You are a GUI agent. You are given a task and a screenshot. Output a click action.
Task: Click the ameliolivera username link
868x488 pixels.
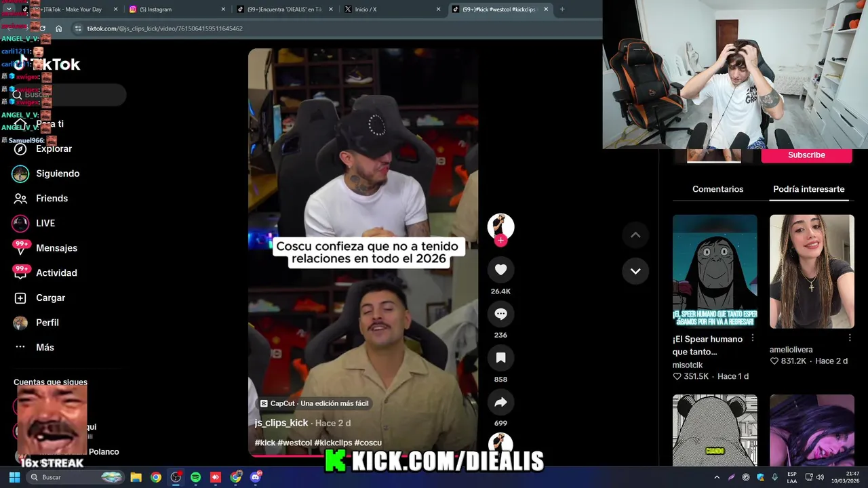[791, 350]
